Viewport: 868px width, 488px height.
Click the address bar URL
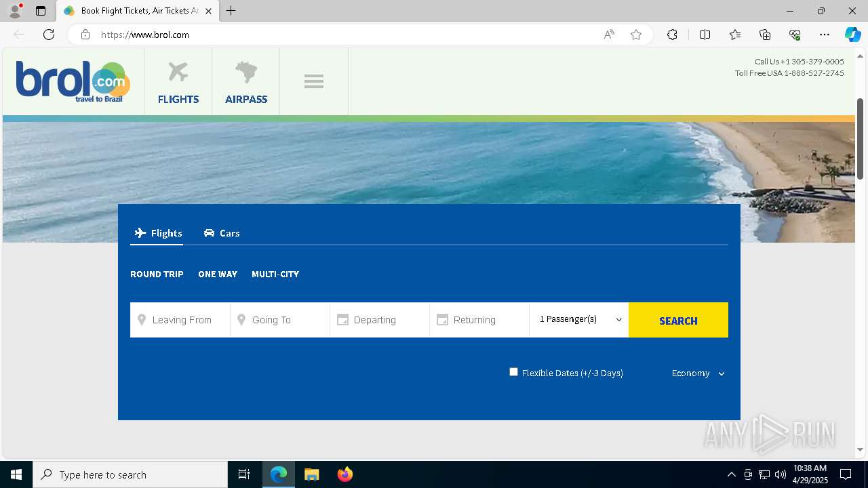click(x=145, y=35)
